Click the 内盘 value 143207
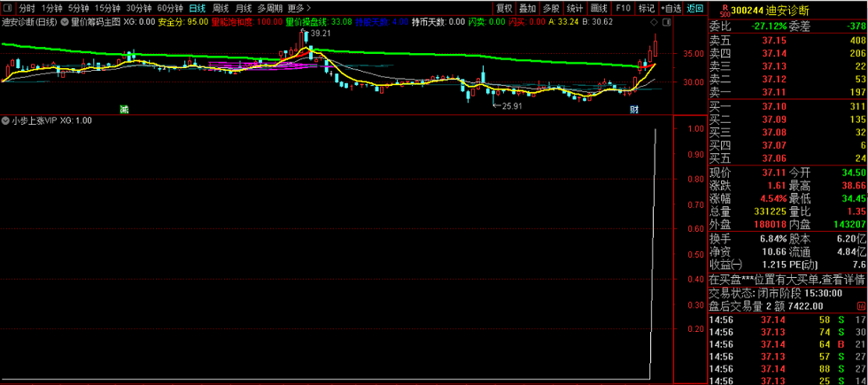This screenshot has width=868, height=385. pyautogui.click(x=849, y=224)
